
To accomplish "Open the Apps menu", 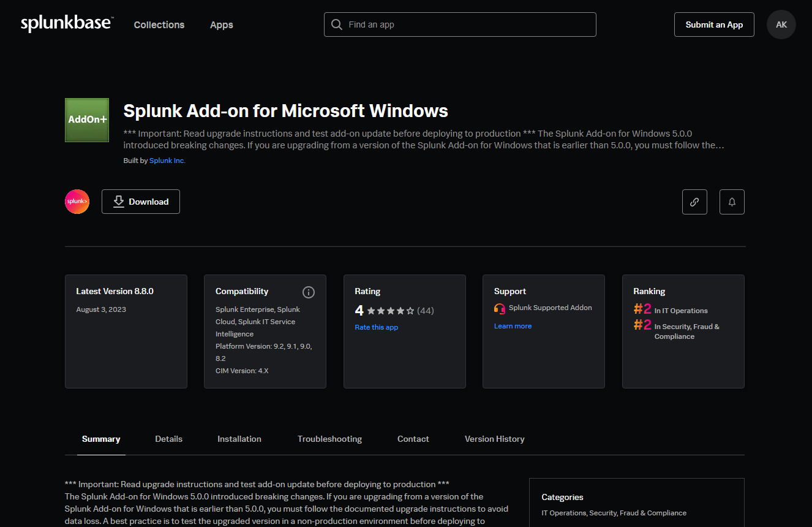I will 222,25.
